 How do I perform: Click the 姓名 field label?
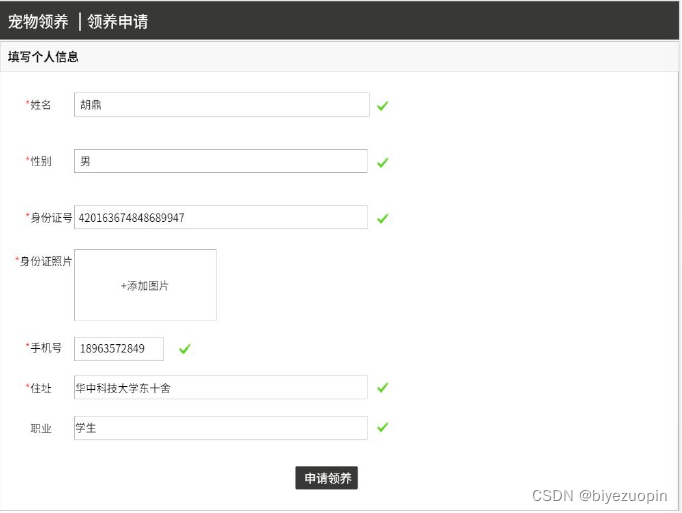pos(40,105)
